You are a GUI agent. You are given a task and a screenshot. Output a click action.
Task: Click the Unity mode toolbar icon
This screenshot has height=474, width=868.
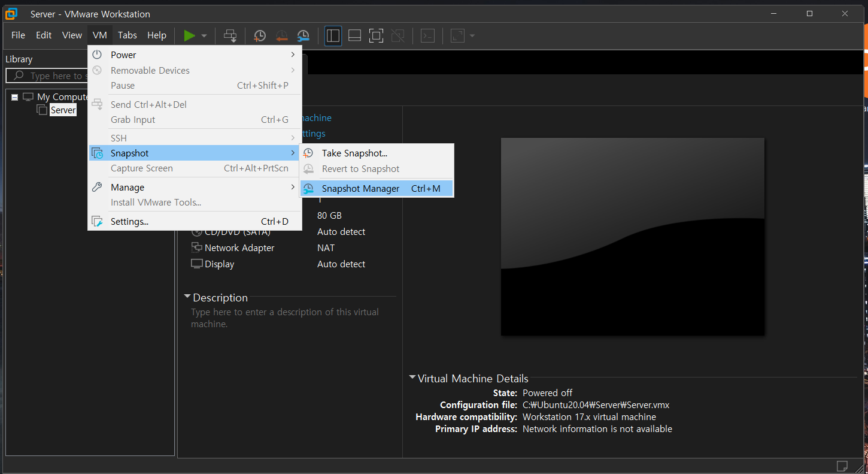[397, 36]
